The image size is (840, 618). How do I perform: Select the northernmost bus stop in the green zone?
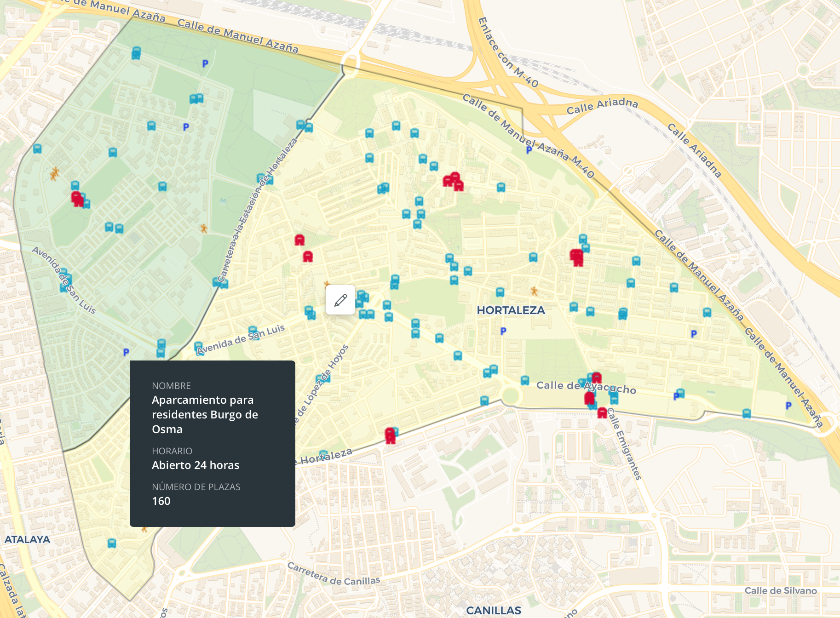(136, 52)
